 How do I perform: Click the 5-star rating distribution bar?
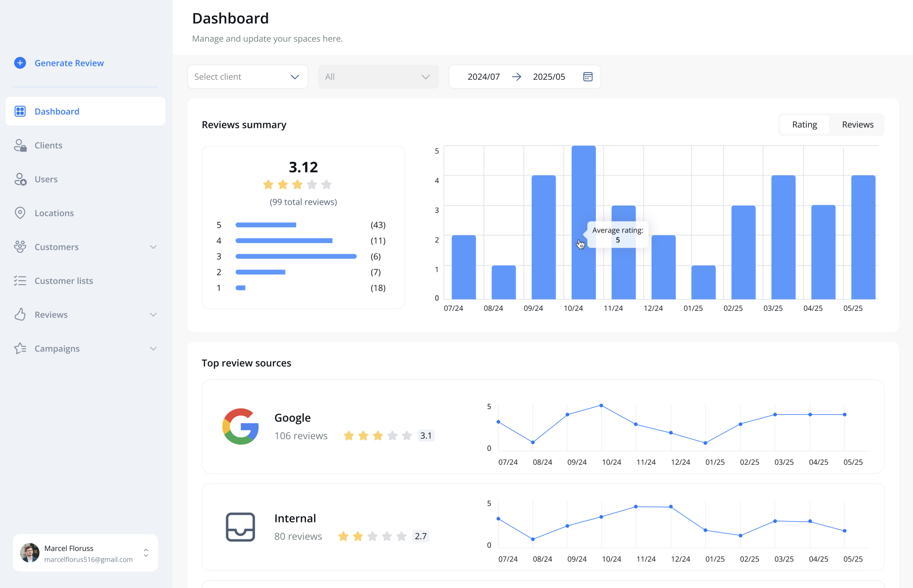(266, 225)
